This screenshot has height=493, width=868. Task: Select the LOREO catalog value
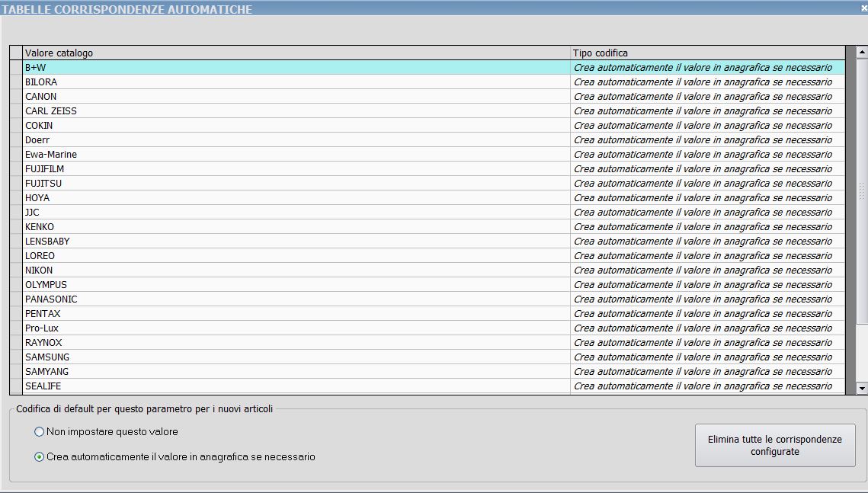(x=296, y=255)
